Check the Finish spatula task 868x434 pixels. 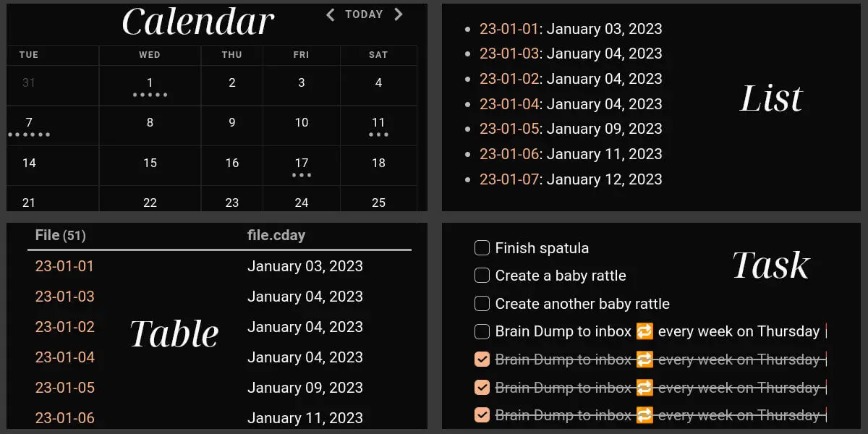(x=482, y=248)
